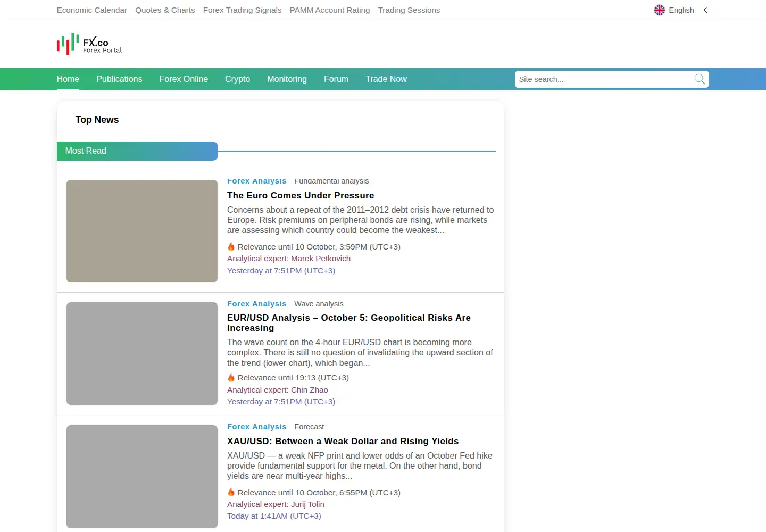Click text 'Relevance until 19:13 (UTC+3)'
This screenshot has width=766, height=532.
293,378
